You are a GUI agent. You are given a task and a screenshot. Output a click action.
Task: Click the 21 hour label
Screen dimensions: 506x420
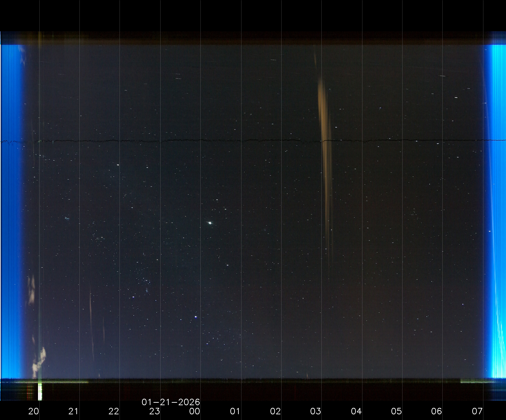[x=74, y=411]
